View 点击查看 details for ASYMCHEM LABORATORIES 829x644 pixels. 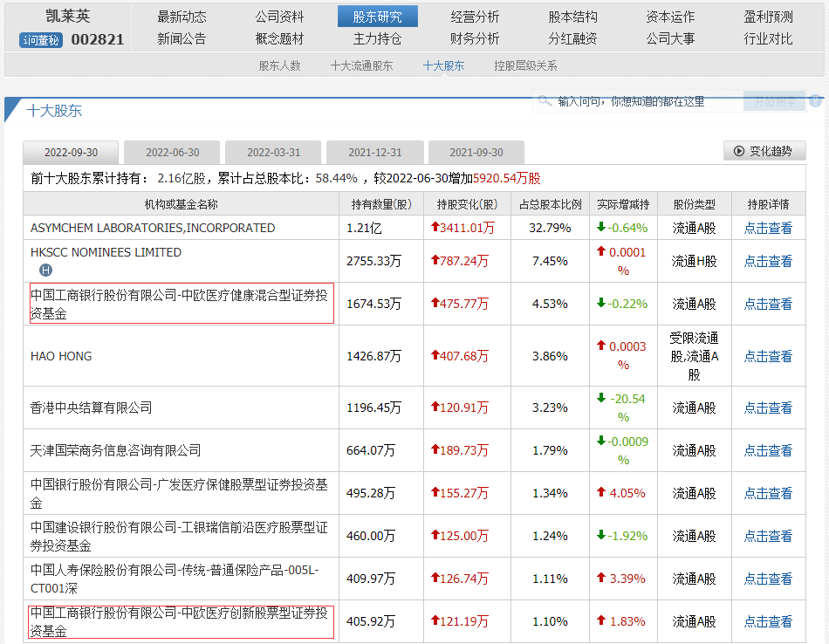point(768,228)
